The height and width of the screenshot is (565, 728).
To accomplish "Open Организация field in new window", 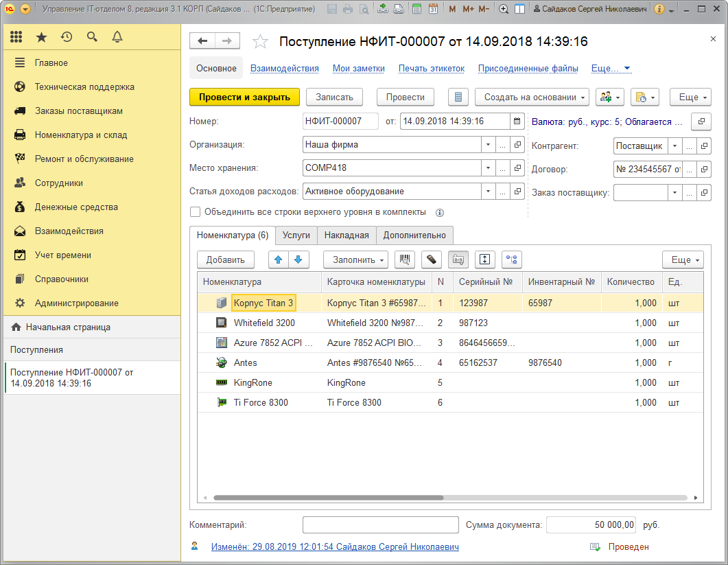I will [517, 144].
